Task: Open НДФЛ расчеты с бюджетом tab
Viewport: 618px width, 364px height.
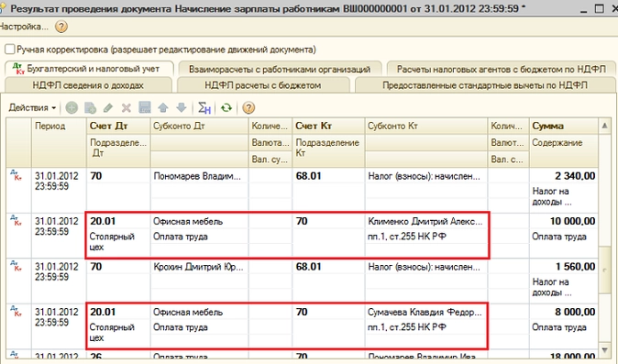Action: [x=263, y=85]
